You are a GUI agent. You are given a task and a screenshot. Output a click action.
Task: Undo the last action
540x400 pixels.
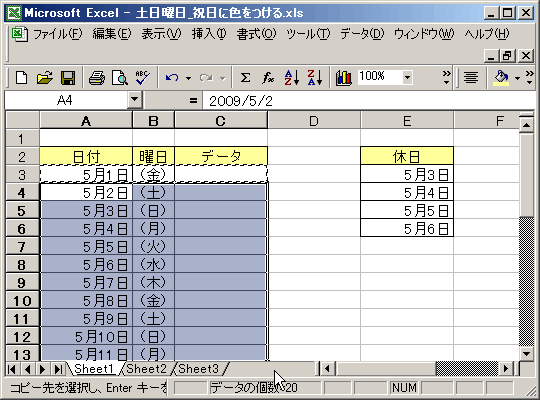tap(172, 78)
